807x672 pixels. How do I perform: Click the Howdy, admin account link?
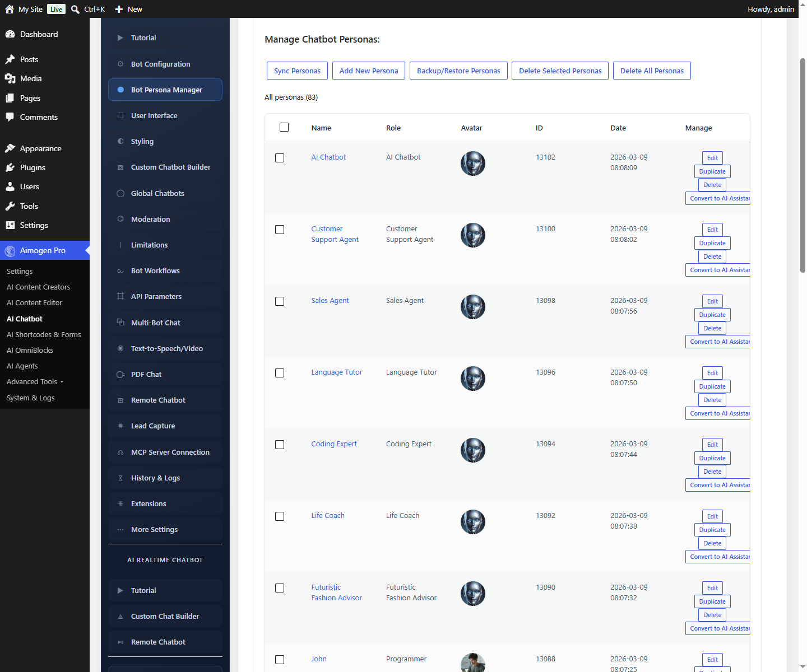click(x=771, y=9)
